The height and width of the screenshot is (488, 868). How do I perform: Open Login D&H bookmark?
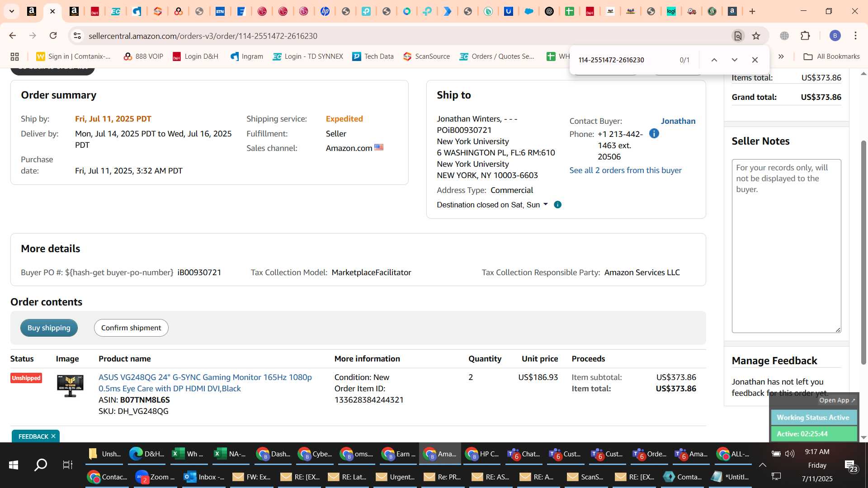tap(196, 56)
